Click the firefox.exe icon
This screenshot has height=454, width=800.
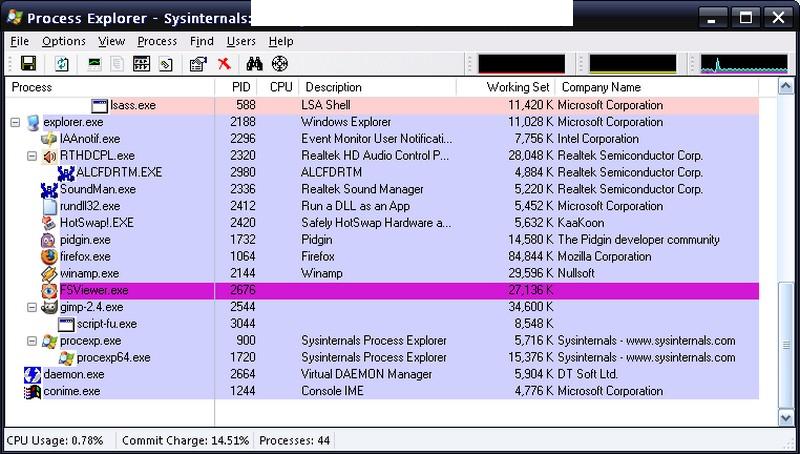(49, 257)
